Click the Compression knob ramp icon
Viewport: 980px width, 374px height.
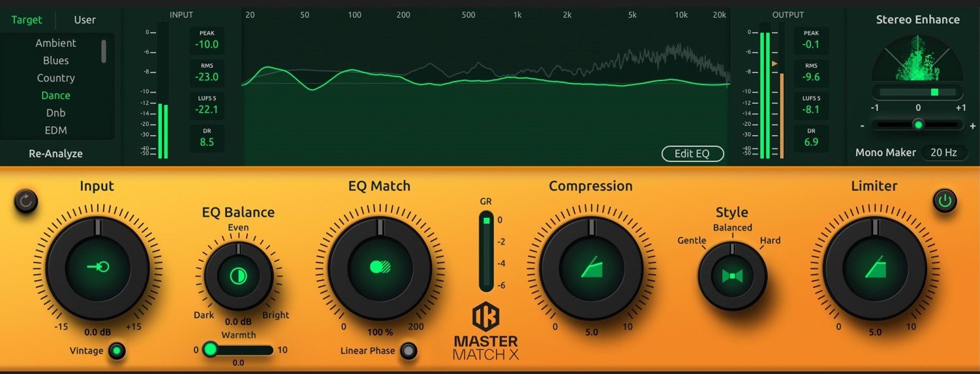pyautogui.click(x=592, y=267)
